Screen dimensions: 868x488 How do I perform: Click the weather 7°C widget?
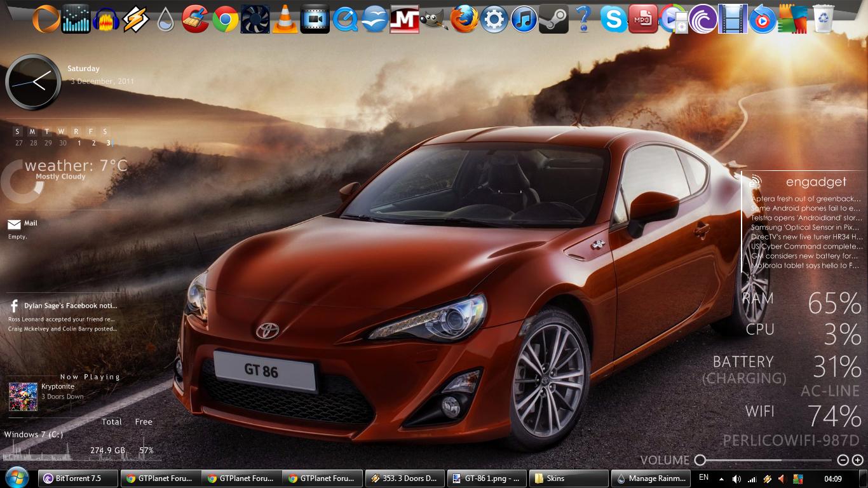[76, 166]
